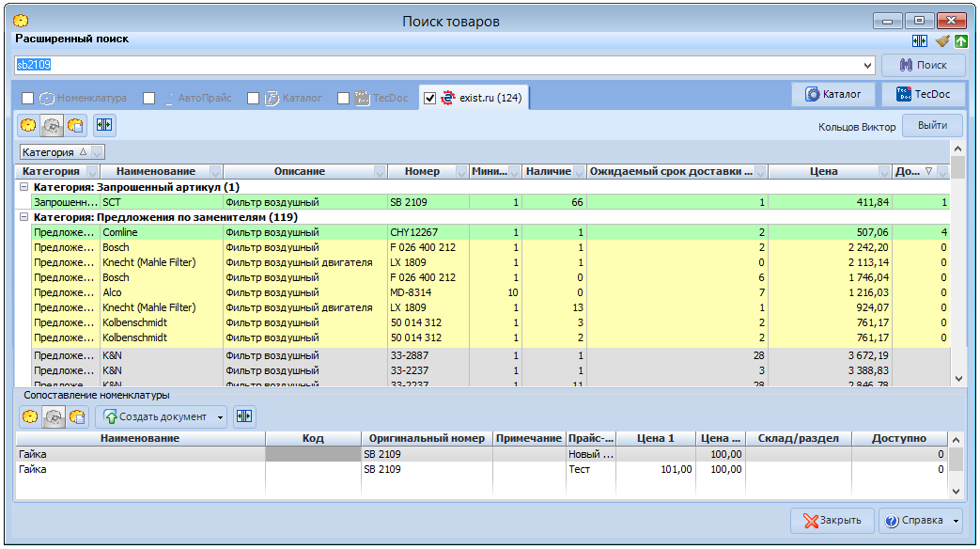Select the CHY12267 number cell

tap(428, 232)
